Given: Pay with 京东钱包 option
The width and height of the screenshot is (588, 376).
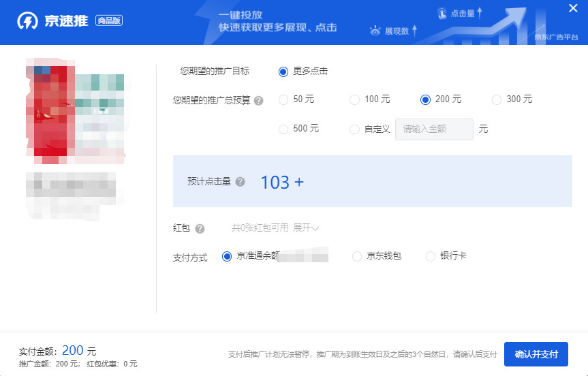Looking at the screenshot, I should (357, 257).
